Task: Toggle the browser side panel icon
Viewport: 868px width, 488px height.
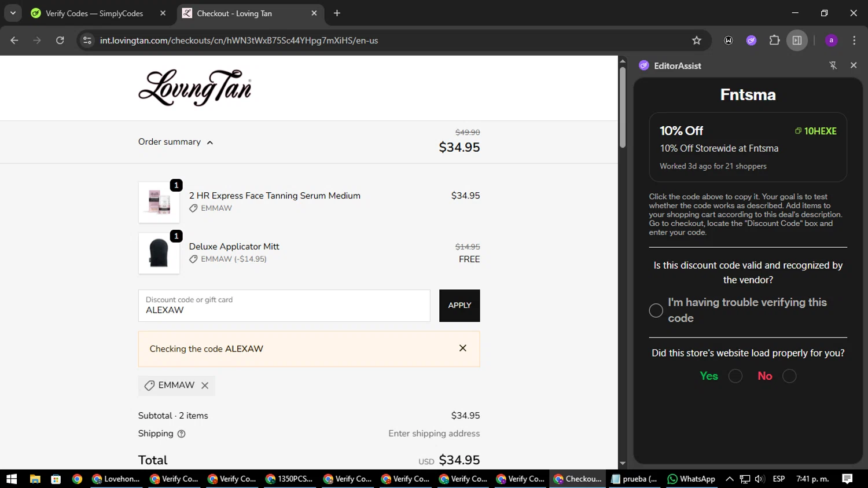Action: click(x=797, y=41)
